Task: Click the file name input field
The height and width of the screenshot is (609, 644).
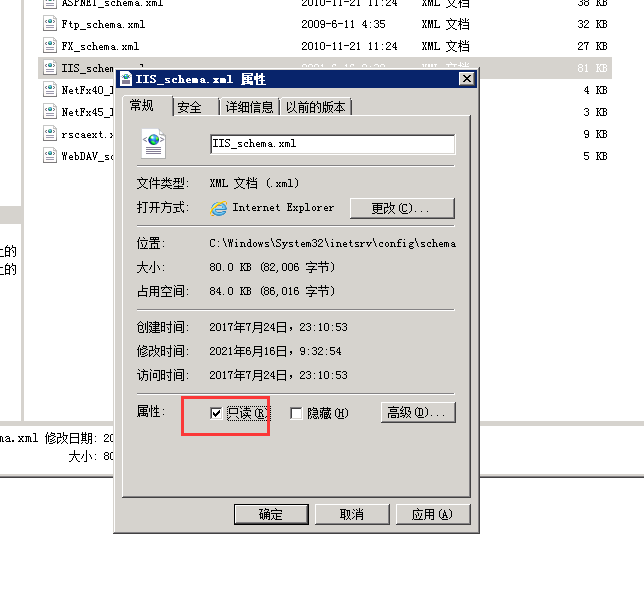Action: click(332, 144)
